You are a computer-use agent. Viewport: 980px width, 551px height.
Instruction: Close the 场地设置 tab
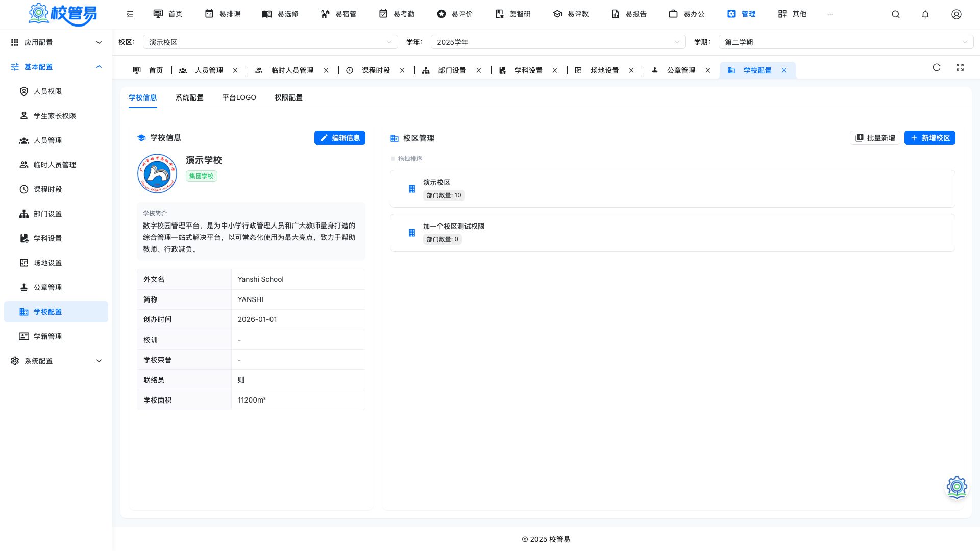(x=631, y=70)
